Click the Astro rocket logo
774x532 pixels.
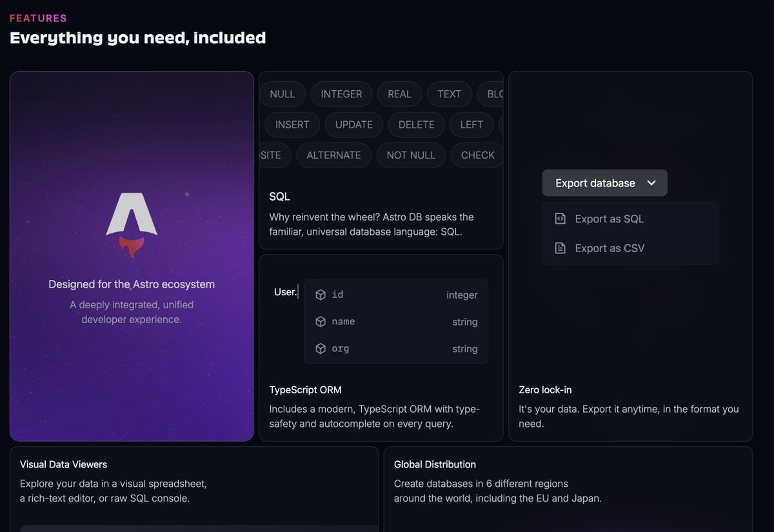click(x=132, y=224)
